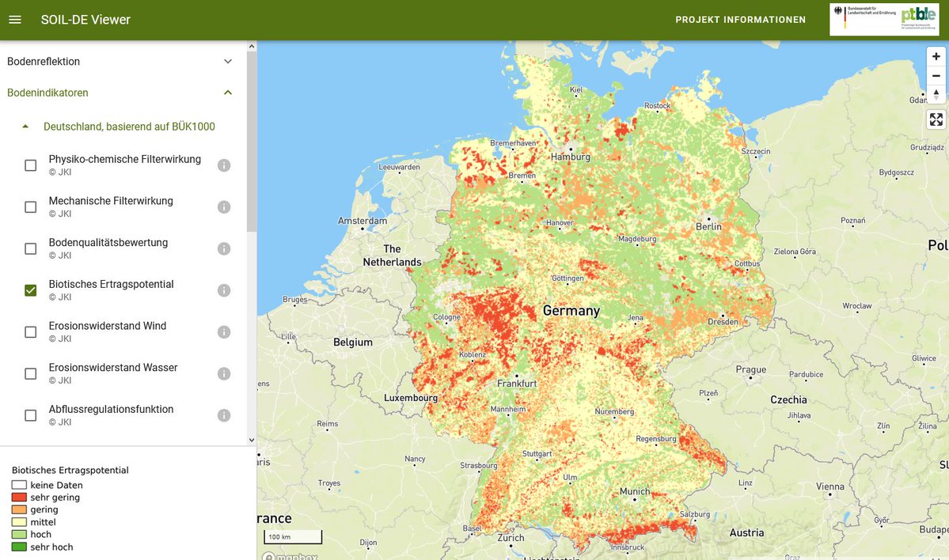
Task: Enable Bodenqualitätsbewertung layer
Action: (x=30, y=248)
